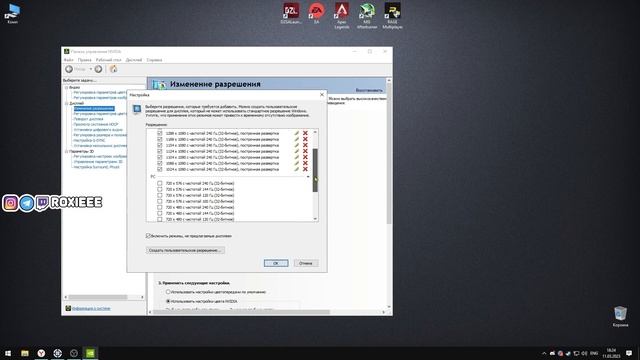Check 720 x 576 at 120 Гц

[x=160, y=195]
